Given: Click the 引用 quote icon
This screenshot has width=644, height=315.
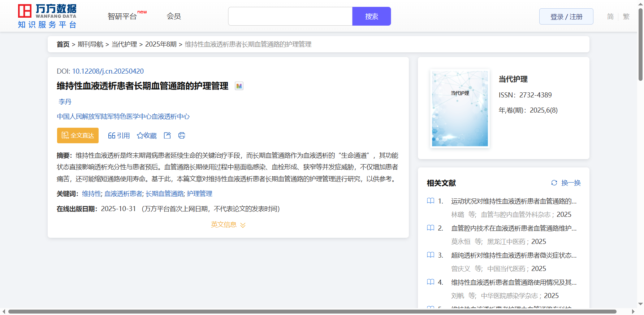Looking at the screenshot, I should (112, 136).
